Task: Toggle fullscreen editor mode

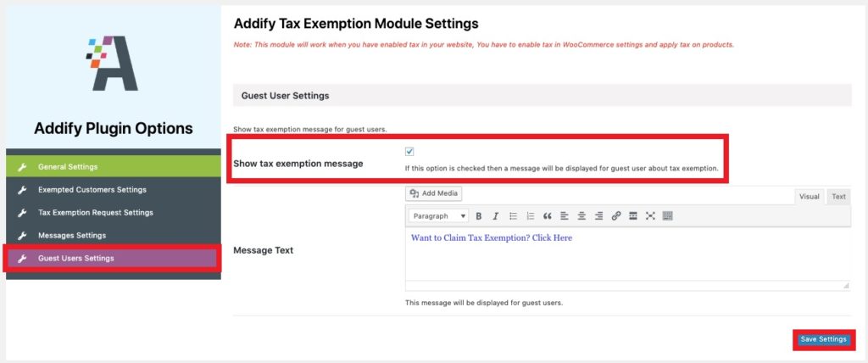Action: (x=650, y=216)
